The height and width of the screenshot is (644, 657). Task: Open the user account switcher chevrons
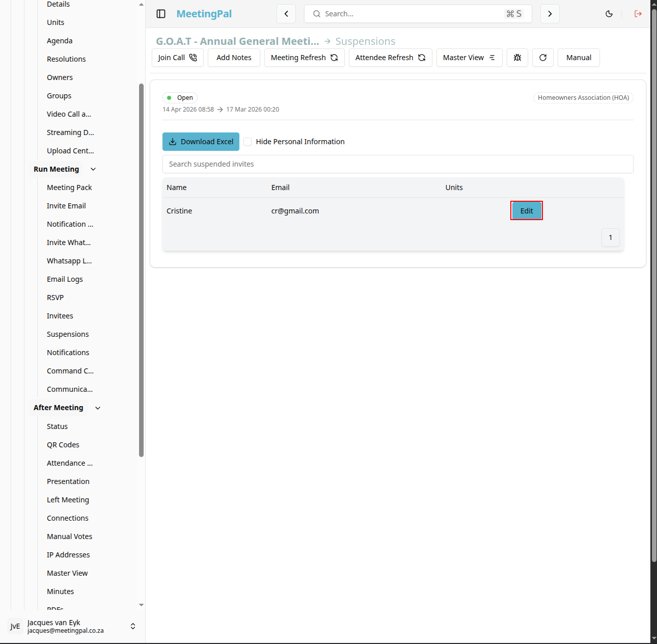(x=133, y=626)
